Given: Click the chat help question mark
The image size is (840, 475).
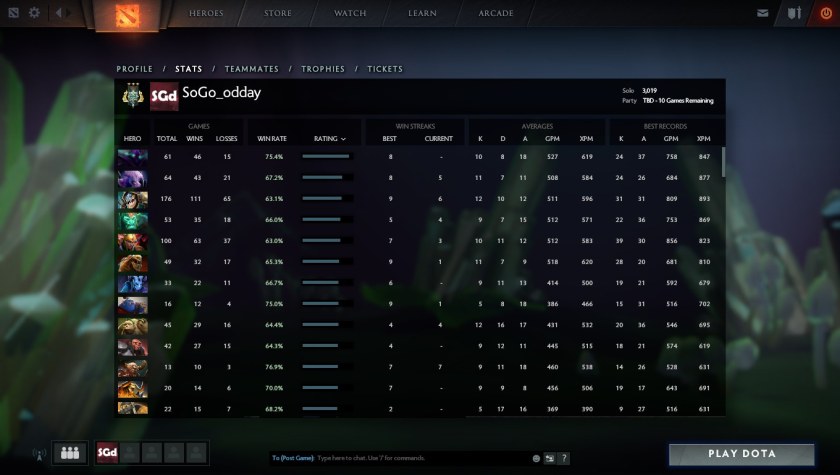Looking at the screenshot, I should (564, 458).
